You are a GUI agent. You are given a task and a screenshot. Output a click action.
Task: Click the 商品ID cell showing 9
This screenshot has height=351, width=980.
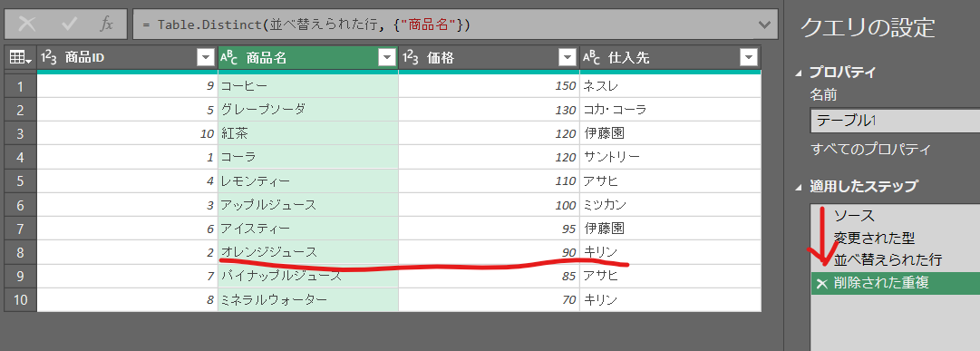(x=128, y=86)
